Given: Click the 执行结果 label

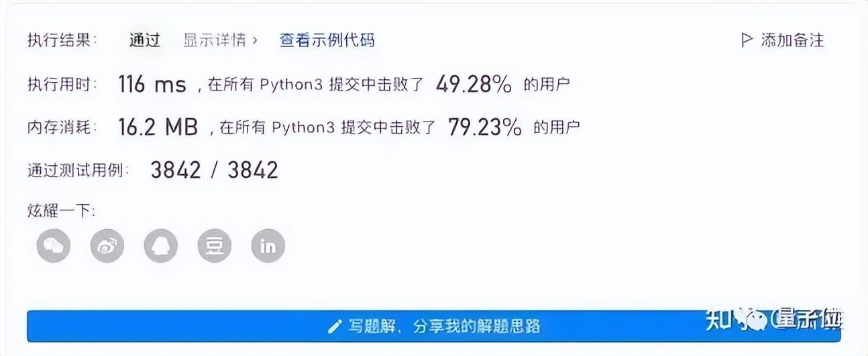Looking at the screenshot, I should point(62,40).
